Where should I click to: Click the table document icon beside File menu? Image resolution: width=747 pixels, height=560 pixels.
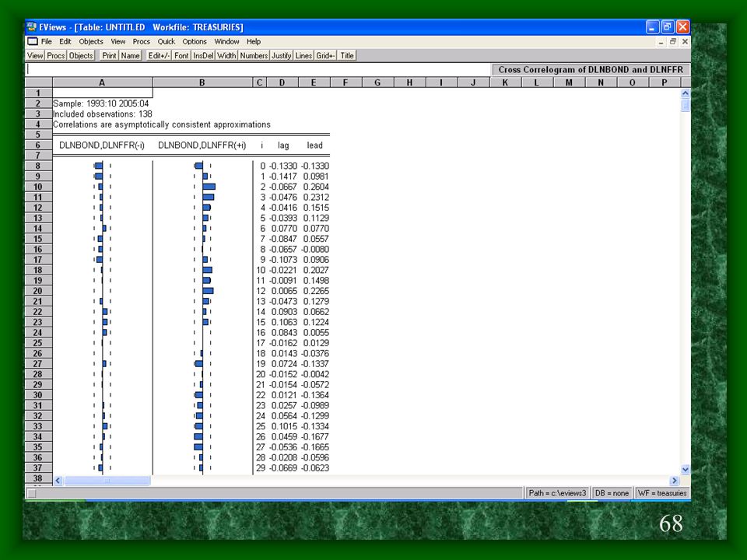(x=33, y=41)
